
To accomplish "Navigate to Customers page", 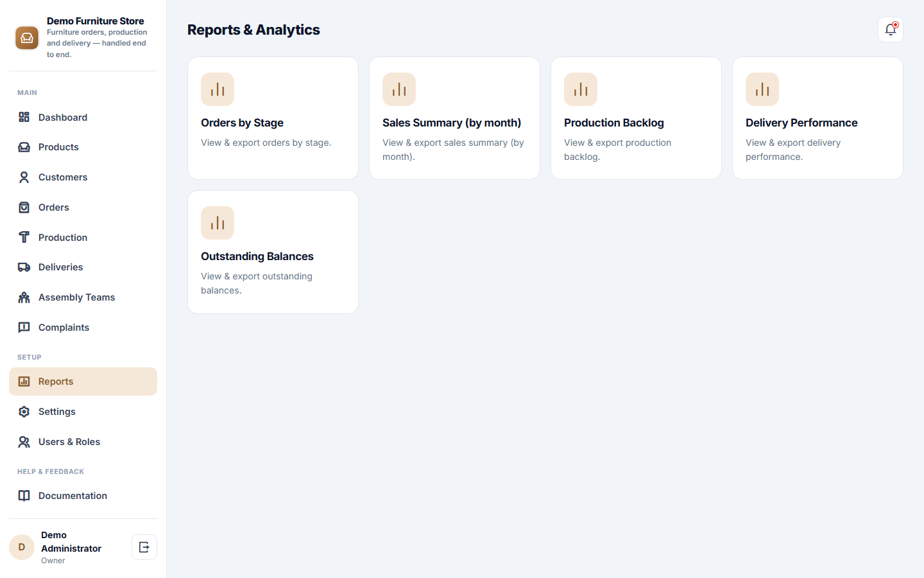I will click(83, 177).
